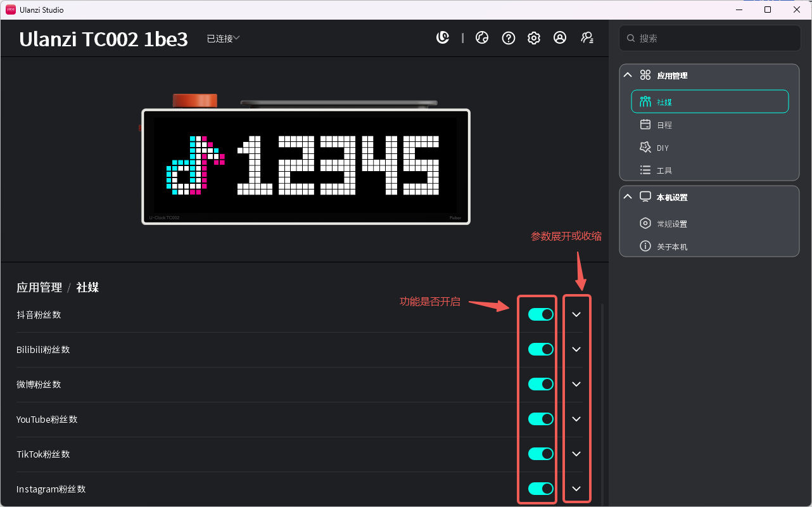Click the 搜索 search field
The height and width of the screenshot is (507, 812).
[709, 38]
